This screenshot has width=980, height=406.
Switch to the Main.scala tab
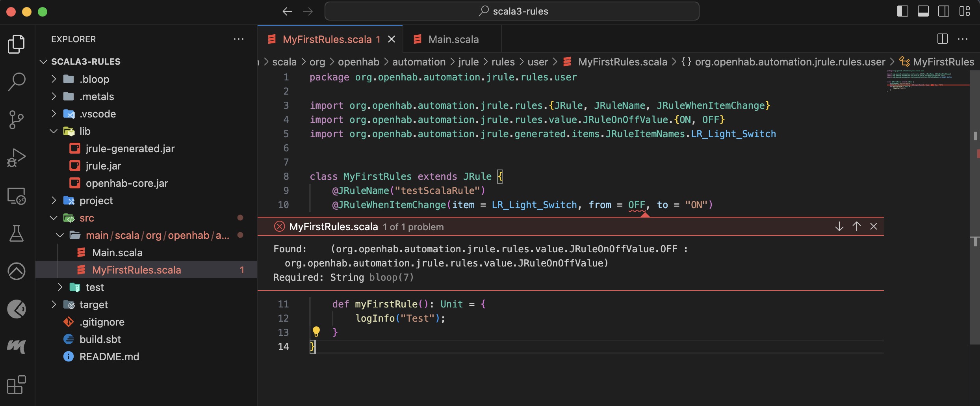pyautogui.click(x=454, y=39)
